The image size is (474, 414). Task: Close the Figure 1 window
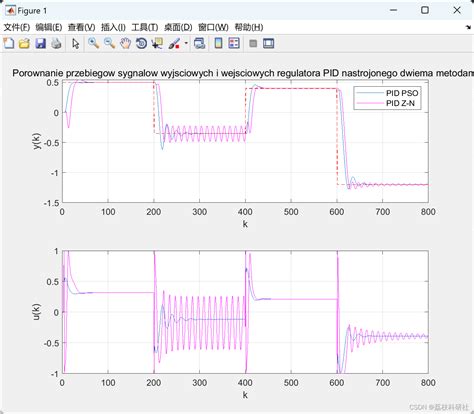[457, 10]
